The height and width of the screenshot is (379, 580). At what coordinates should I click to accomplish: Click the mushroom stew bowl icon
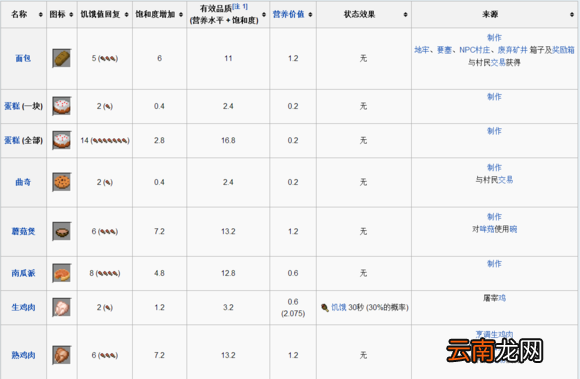point(61,231)
